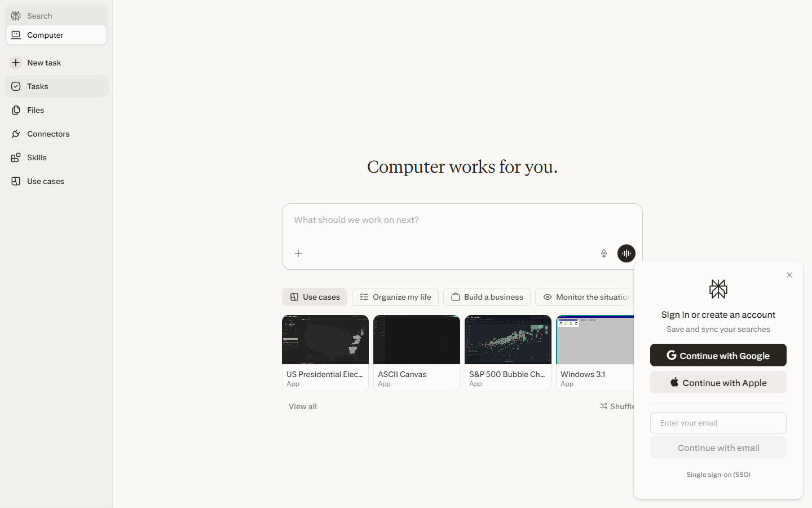Open Files in the sidebar
Screen dimensions: 812x508
pyautogui.click(x=56, y=110)
